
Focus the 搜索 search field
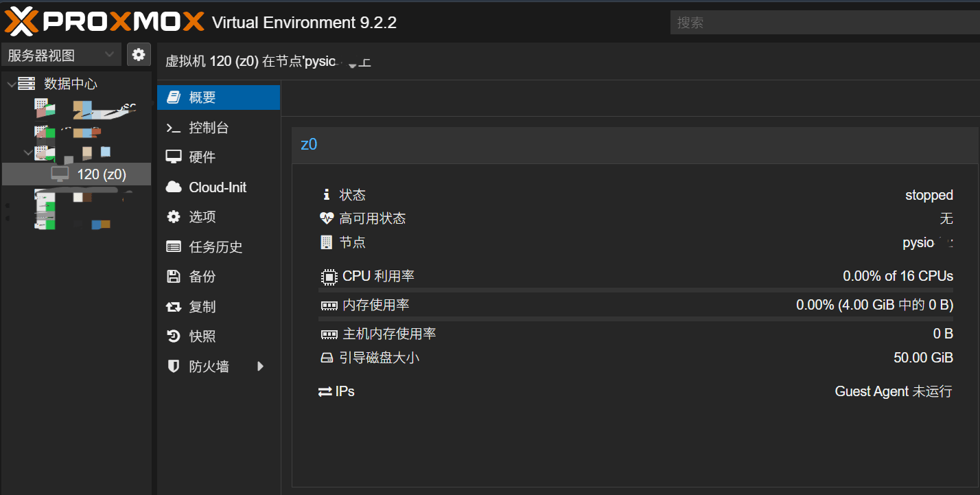(825, 22)
